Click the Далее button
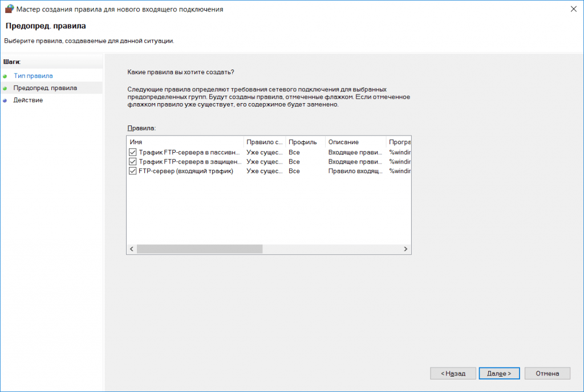Screen dimensions: 584x392 499,373
